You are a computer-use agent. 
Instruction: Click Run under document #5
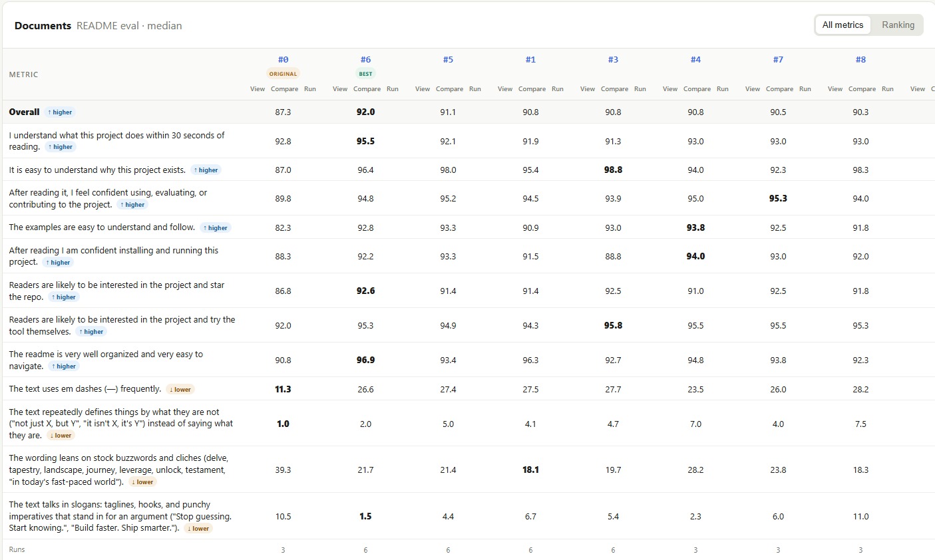point(475,89)
